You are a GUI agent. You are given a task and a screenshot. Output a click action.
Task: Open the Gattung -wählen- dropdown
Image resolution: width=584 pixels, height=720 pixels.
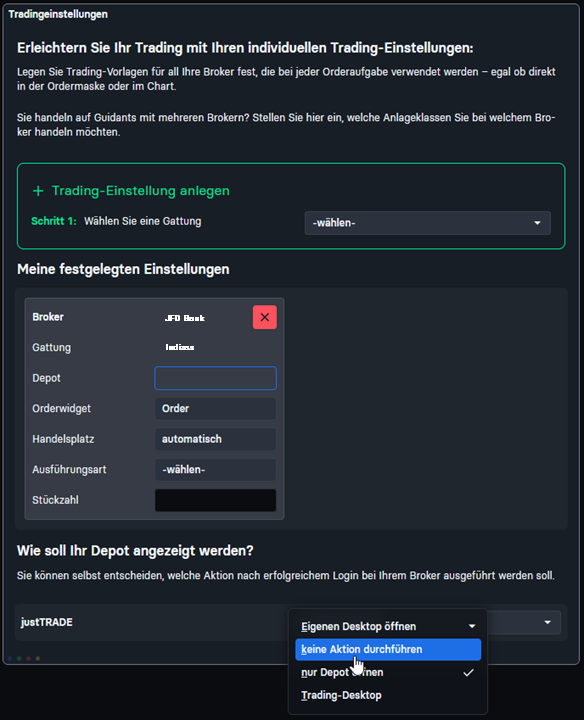click(x=427, y=223)
